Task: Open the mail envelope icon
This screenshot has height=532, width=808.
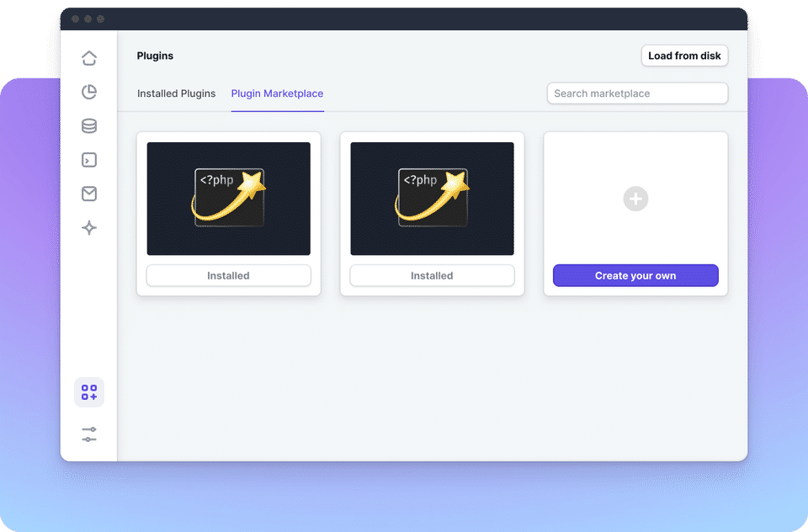Action: click(89, 194)
